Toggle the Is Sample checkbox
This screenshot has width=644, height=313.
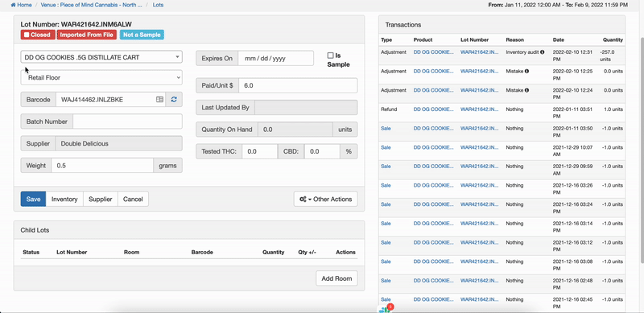click(330, 55)
